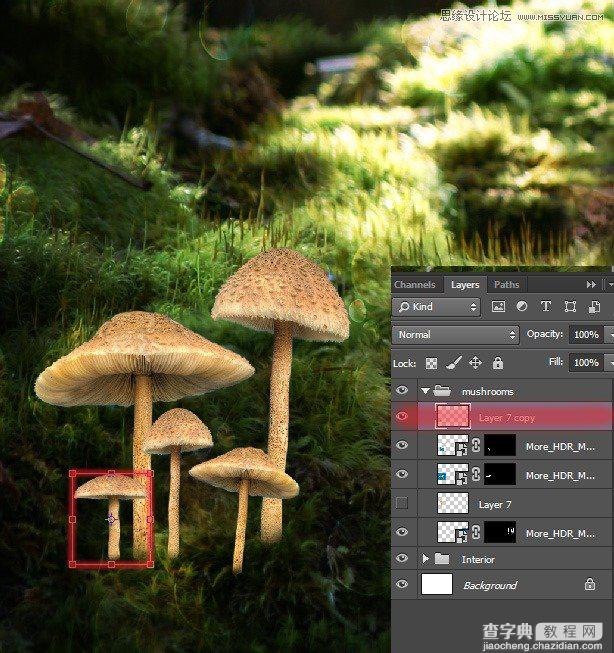Hide the Background layer
Viewport: 614px width, 653px height.
pyautogui.click(x=402, y=584)
